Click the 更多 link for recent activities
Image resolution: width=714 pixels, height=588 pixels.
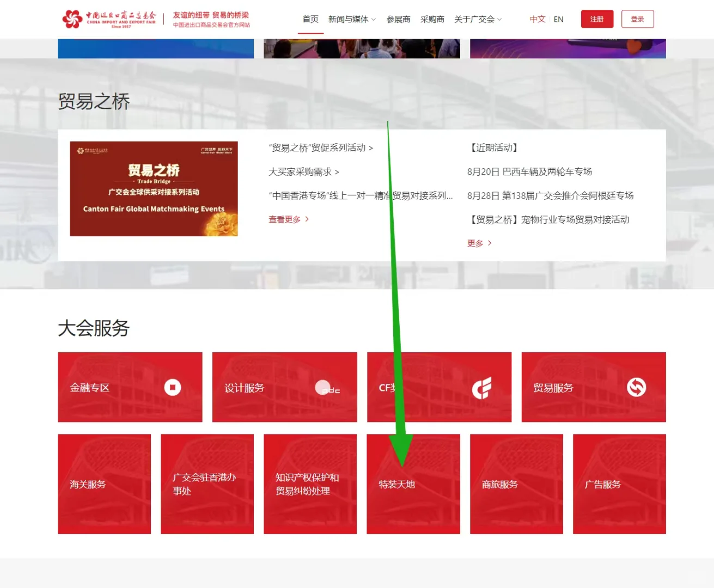point(475,243)
